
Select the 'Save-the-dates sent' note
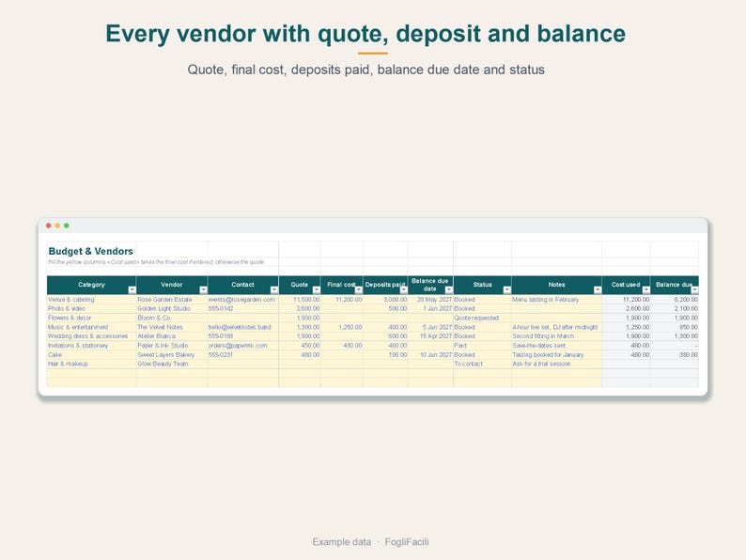point(556,346)
